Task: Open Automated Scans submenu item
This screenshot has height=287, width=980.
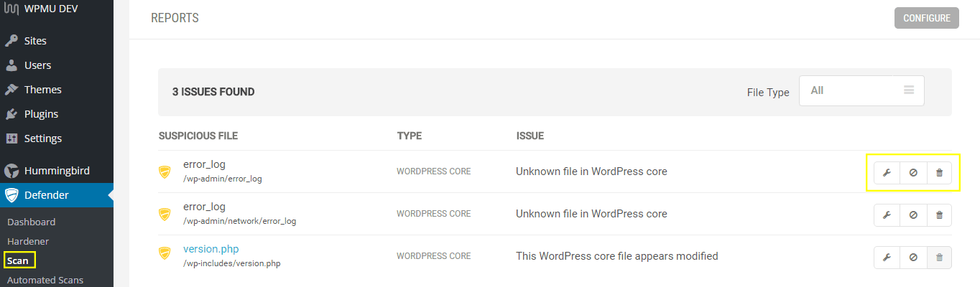Action: pos(45,280)
